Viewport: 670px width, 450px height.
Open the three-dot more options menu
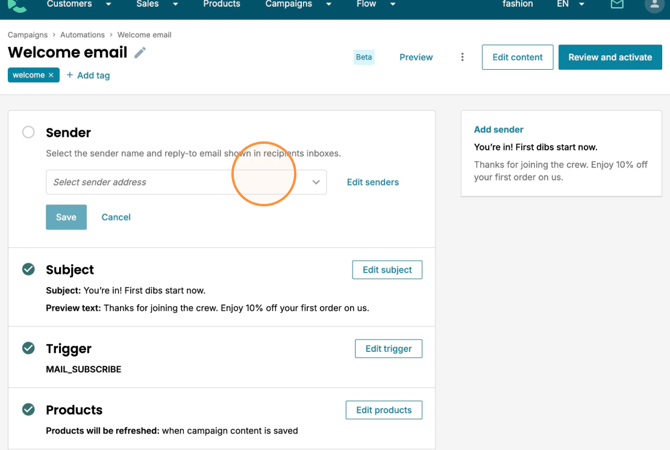pos(462,57)
